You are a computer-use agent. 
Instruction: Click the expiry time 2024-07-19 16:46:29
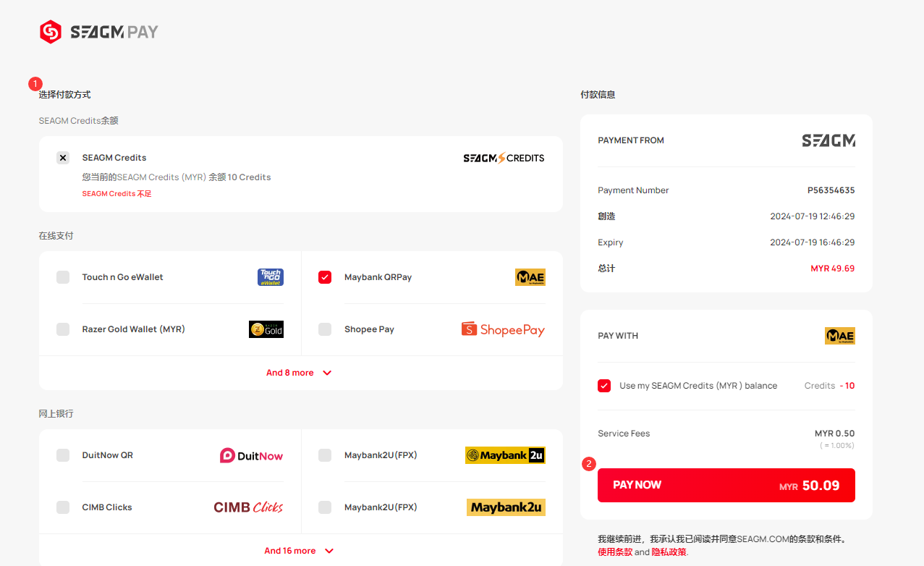pos(813,242)
